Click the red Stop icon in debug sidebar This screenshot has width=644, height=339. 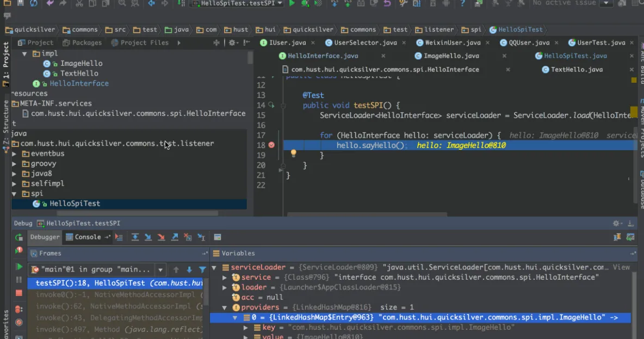pos(19,293)
